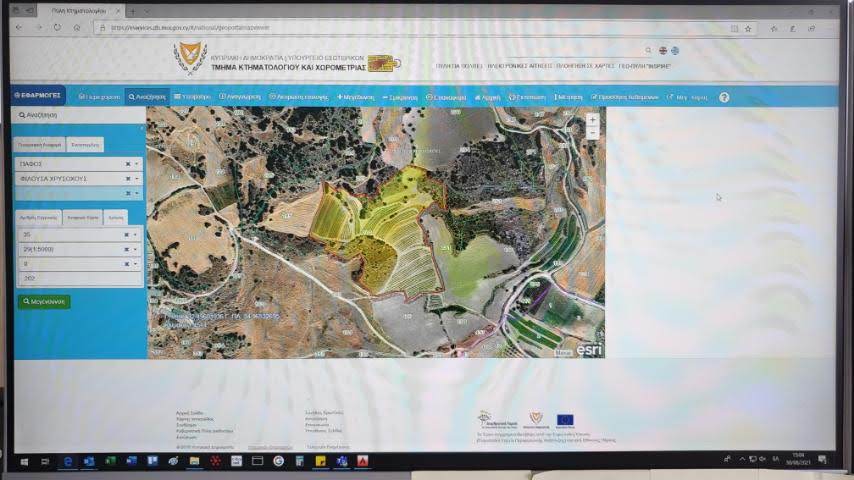Open the 29(1:5000) plan dropdown
854x480 pixels.
pos(136,249)
